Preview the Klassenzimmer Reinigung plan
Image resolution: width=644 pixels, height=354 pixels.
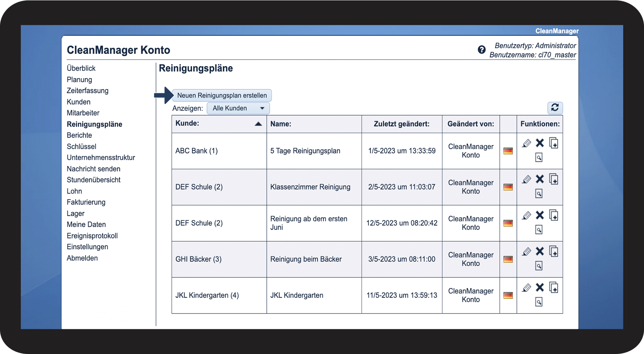point(539,194)
